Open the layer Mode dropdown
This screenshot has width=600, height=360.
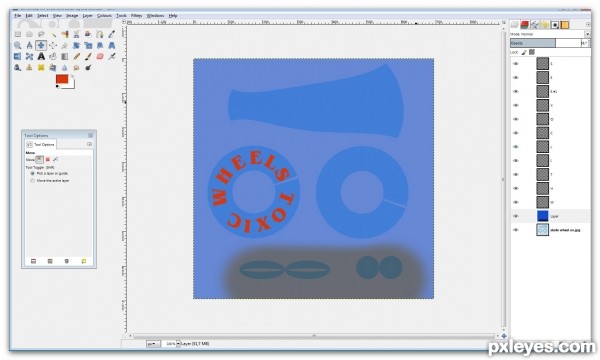point(550,34)
